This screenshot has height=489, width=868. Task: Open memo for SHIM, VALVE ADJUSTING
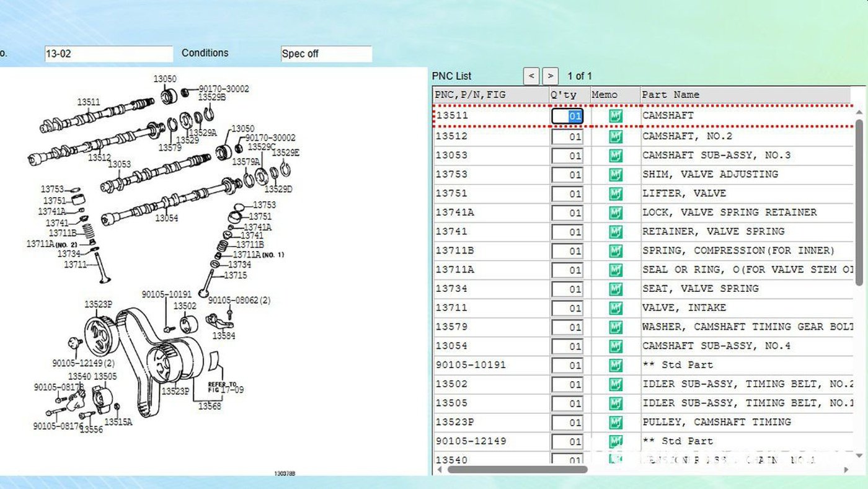(x=615, y=175)
